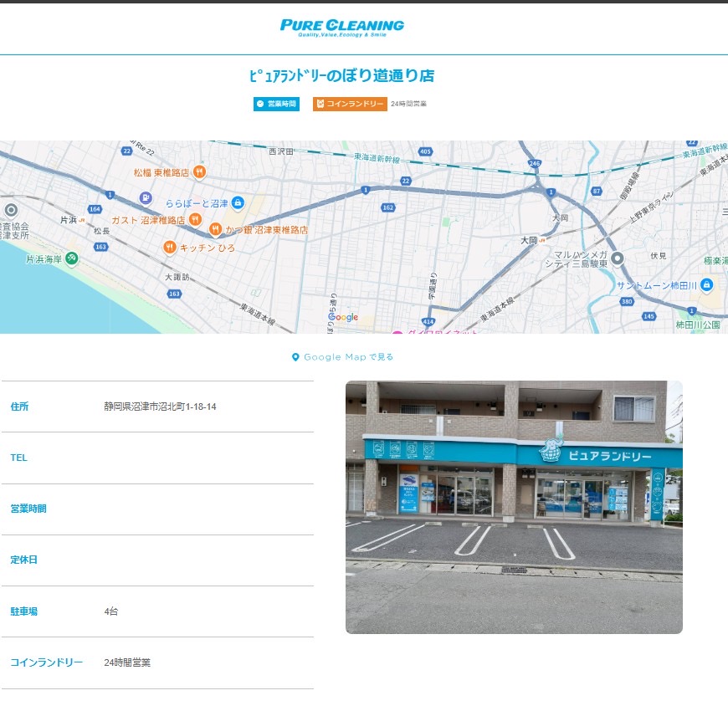Click the address 静岡県沼津市沼北町1-18-14
This screenshot has width=728, height=711.
[160, 407]
